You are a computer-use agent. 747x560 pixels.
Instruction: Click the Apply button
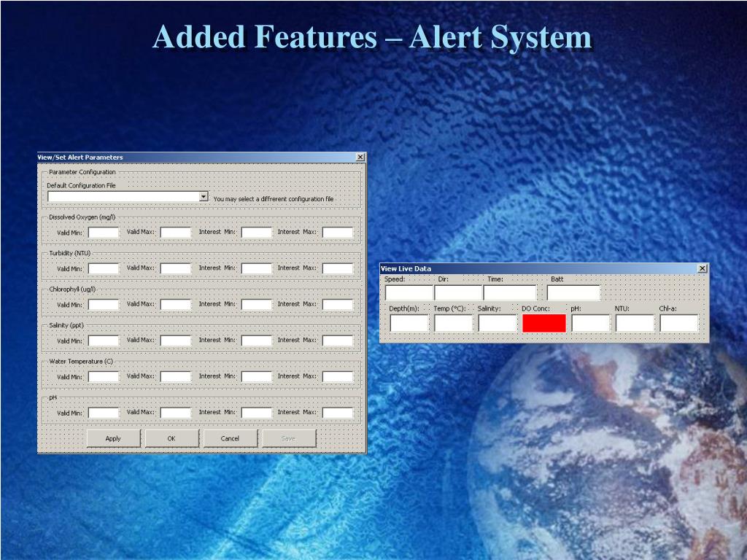click(x=113, y=438)
